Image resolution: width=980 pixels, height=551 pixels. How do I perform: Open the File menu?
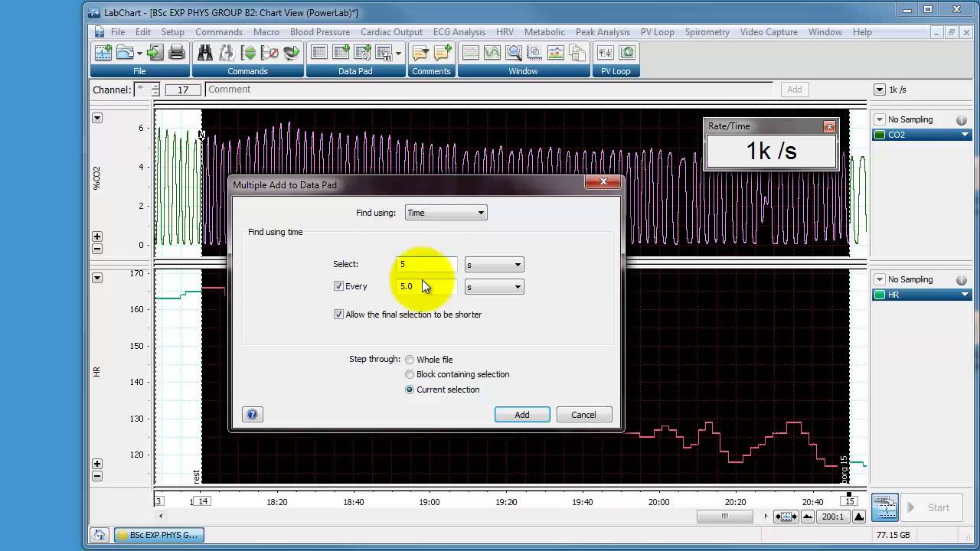(118, 32)
